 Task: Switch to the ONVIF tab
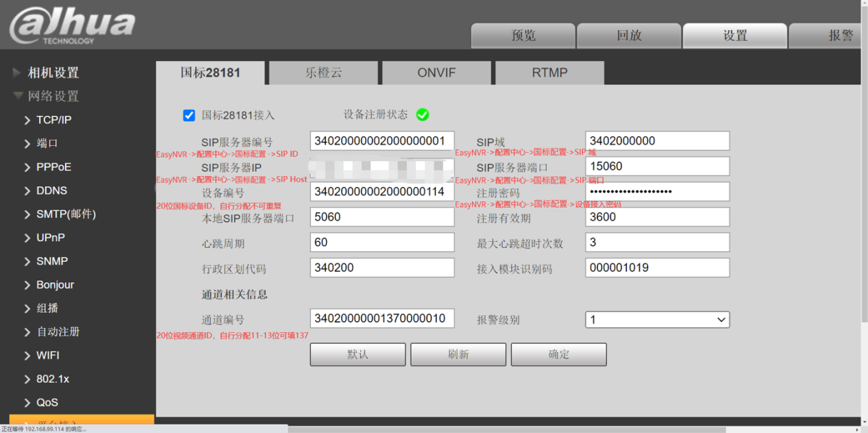[x=436, y=73]
